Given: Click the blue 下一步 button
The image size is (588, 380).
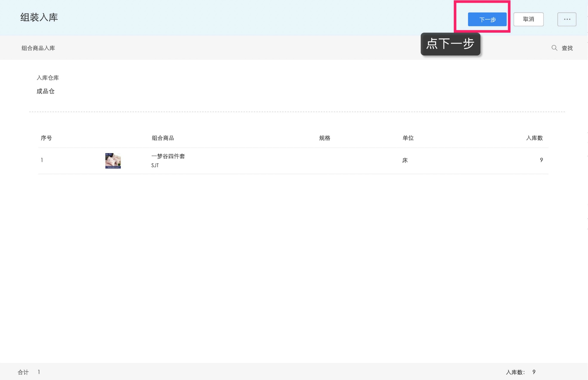Looking at the screenshot, I should (x=487, y=19).
